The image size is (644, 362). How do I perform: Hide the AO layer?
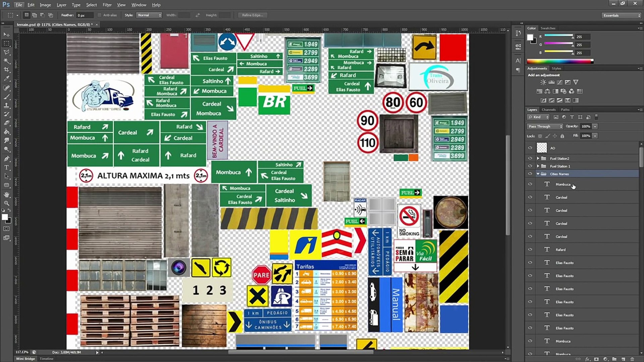[x=530, y=148]
